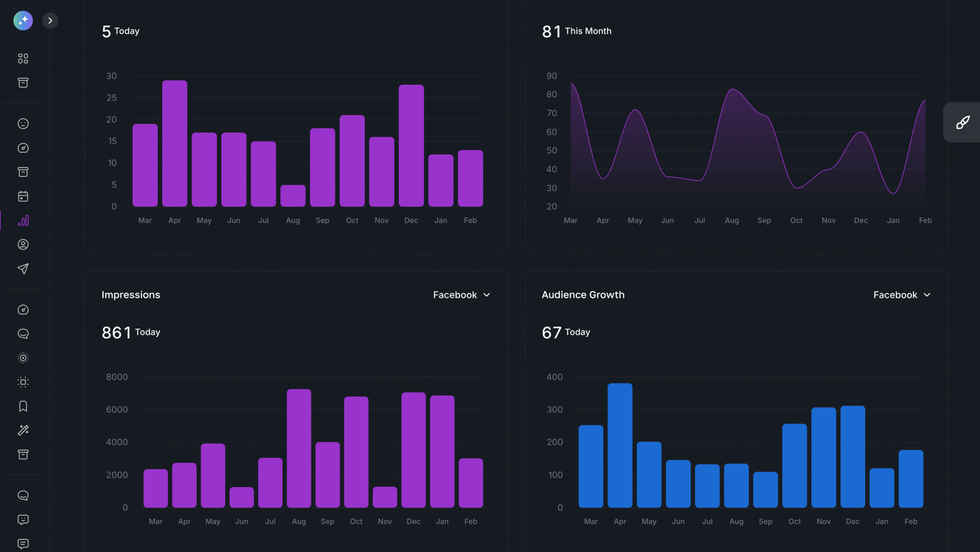Click the blue Apr bar in Audience Growth
The height and width of the screenshot is (552, 980).
(x=620, y=445)
